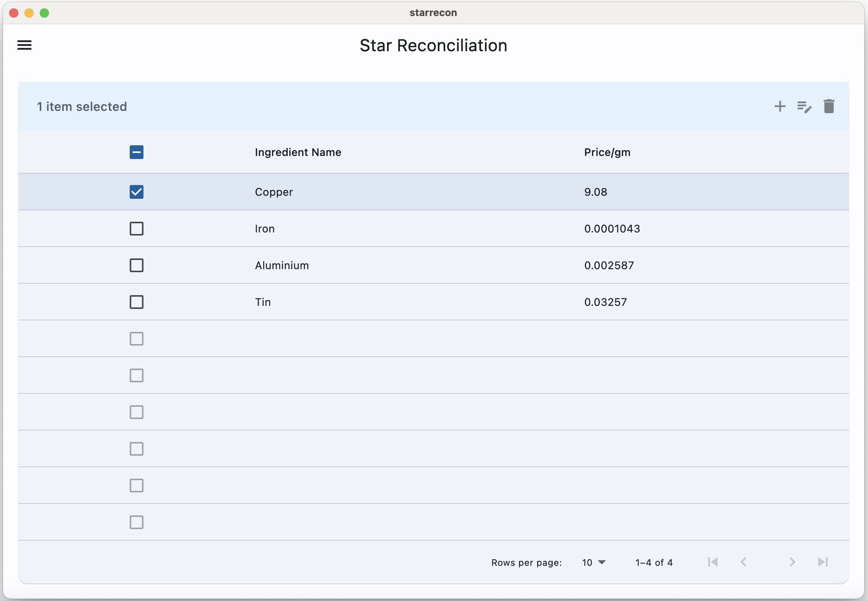Check the Iron row checkbox
868x601 pixels.
(136, 229)
